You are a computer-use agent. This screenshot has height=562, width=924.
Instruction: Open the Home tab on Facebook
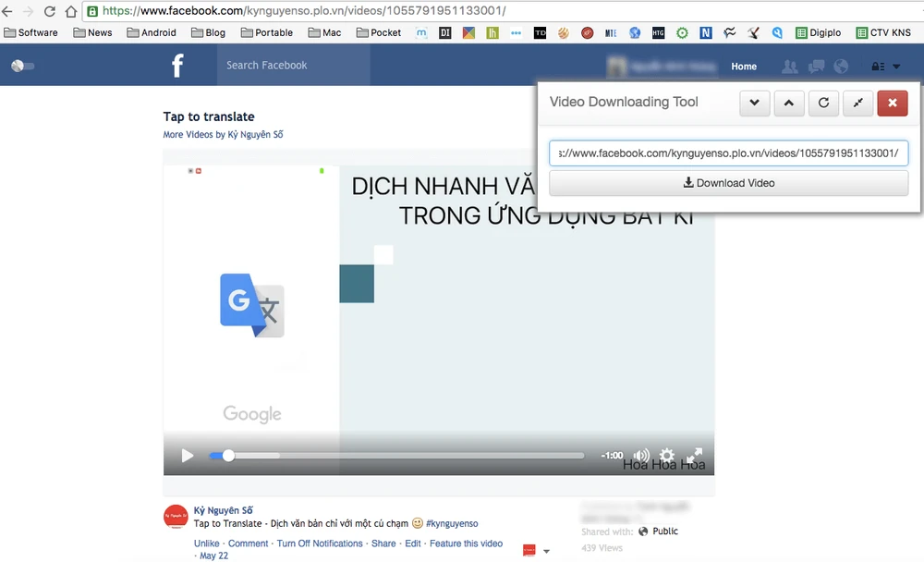(744, 67)
